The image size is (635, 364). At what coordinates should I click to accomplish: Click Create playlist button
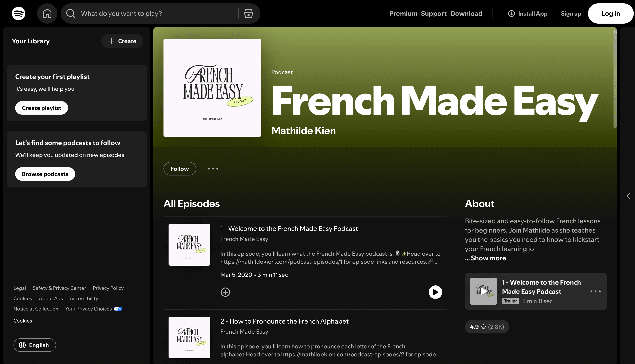coord(42,108)
